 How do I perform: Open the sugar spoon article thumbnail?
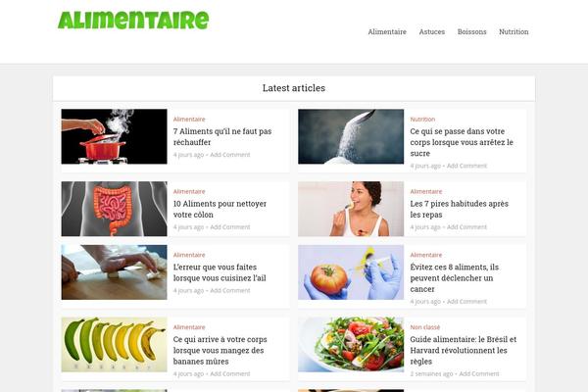pyautogui.click(x=351, y=136)
